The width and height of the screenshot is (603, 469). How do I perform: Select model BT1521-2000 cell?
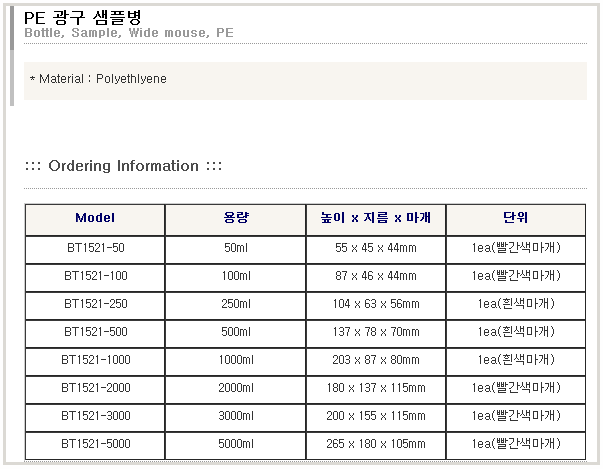coord(95,387)
